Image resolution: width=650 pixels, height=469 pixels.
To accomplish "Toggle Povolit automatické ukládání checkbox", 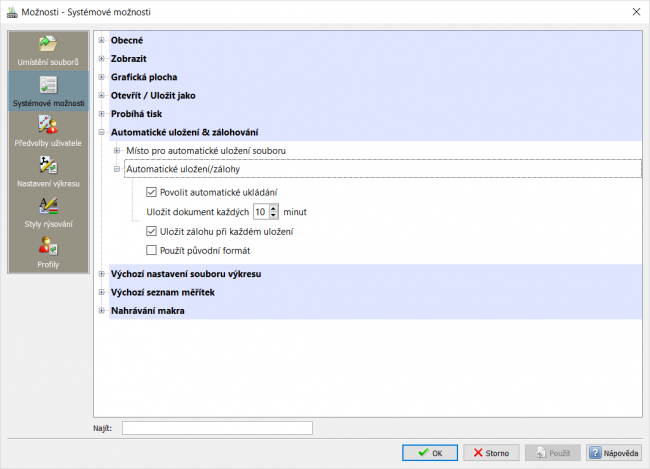I will coord(151,192).
